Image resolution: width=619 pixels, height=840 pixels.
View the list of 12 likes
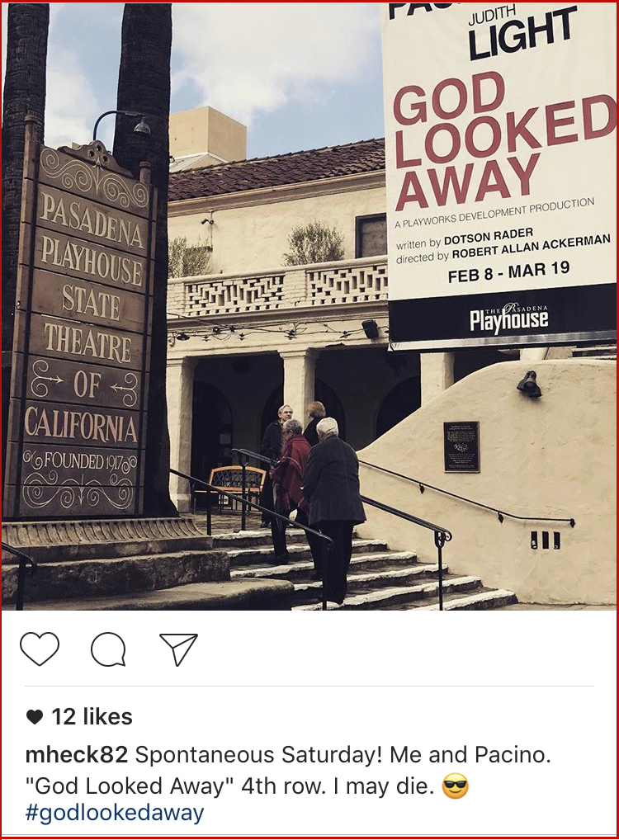coord(92,717)
